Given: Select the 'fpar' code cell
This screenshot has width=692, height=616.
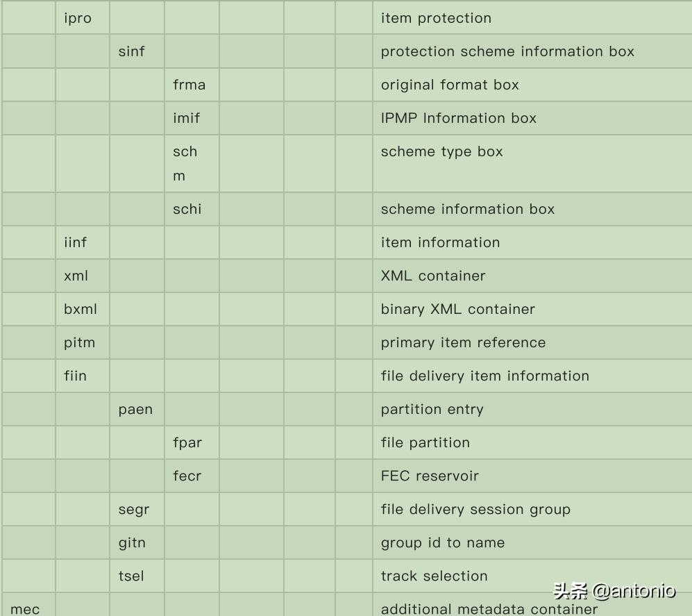Looking at the screenshot, I should click(x=187, y=442).
